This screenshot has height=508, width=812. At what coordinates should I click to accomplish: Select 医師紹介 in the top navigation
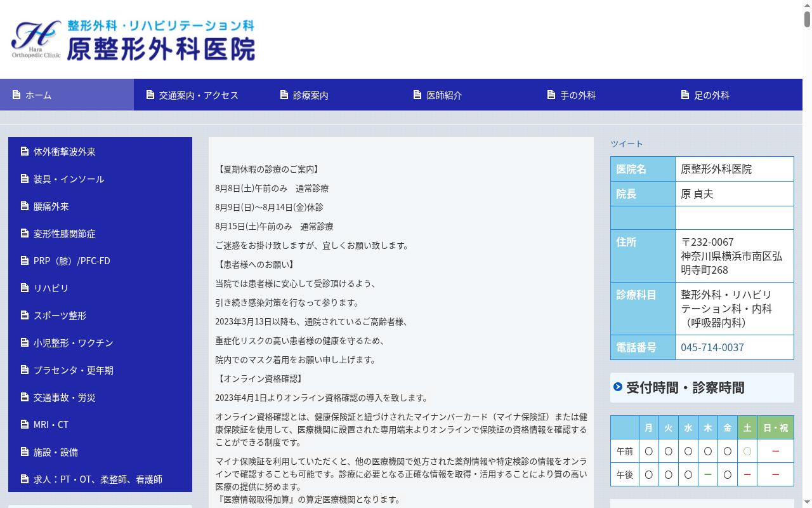[468, 95]
